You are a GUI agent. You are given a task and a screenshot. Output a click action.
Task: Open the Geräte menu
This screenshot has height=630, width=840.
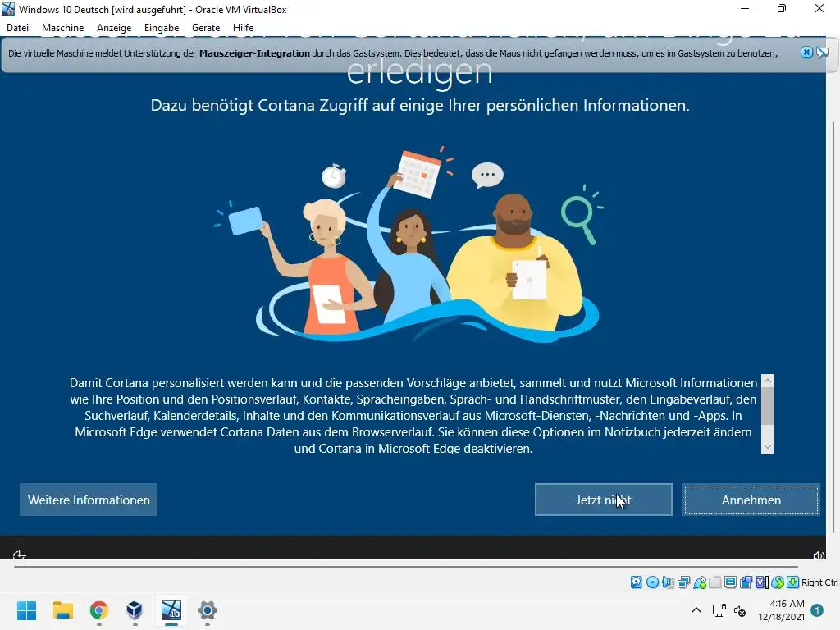click(206, 28)
